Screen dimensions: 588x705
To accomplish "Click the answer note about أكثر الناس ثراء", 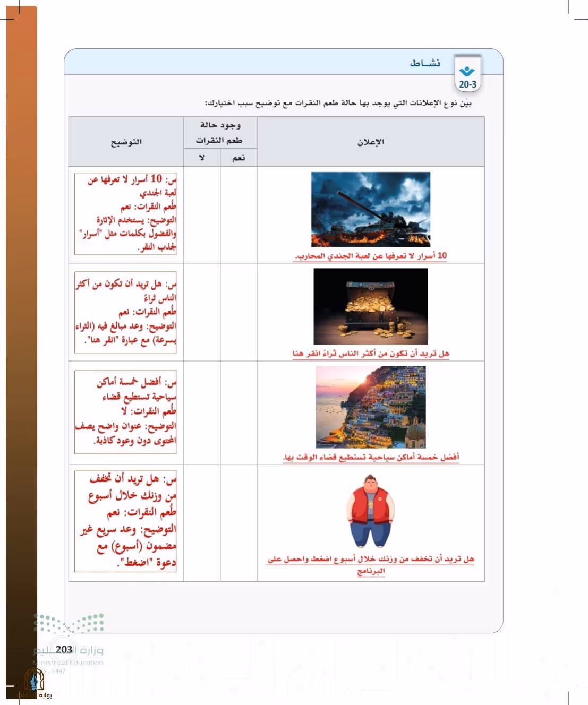I will coord(125,313).
